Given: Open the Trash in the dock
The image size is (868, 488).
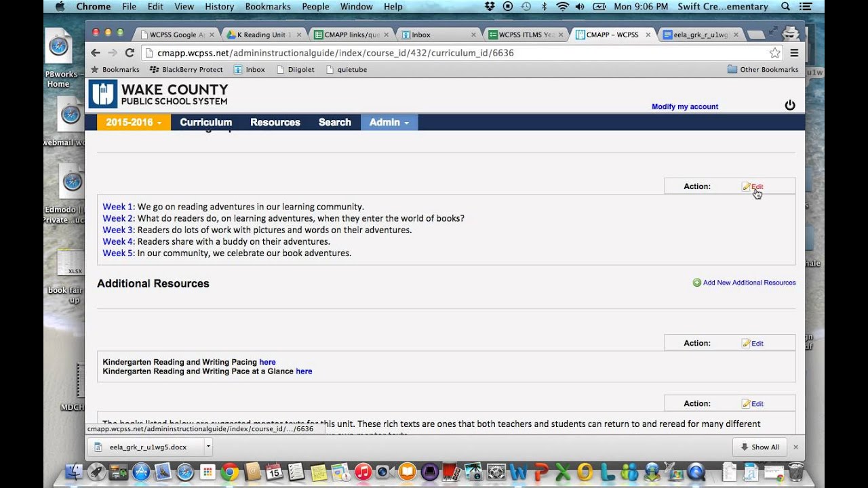Looking at the screenshot, I should [x=796, y=472].
